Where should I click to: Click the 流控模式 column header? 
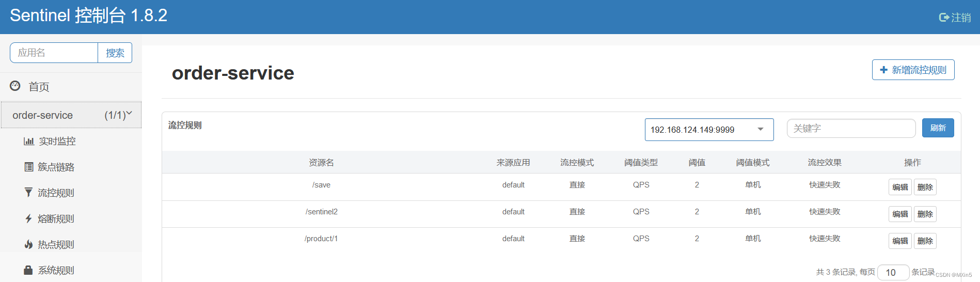(x=577, y=162)
